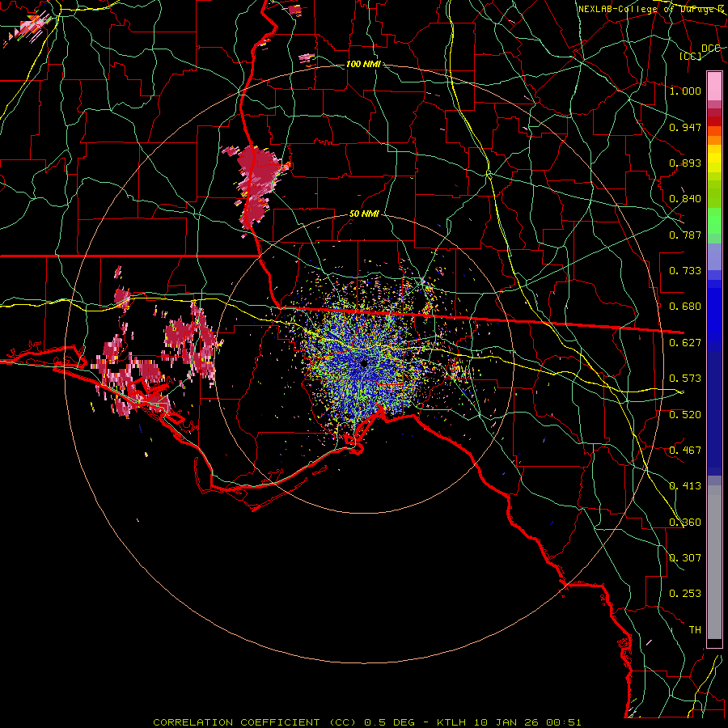
Task: Click the 0.733 scale value
Action: (x=685, y=271)
